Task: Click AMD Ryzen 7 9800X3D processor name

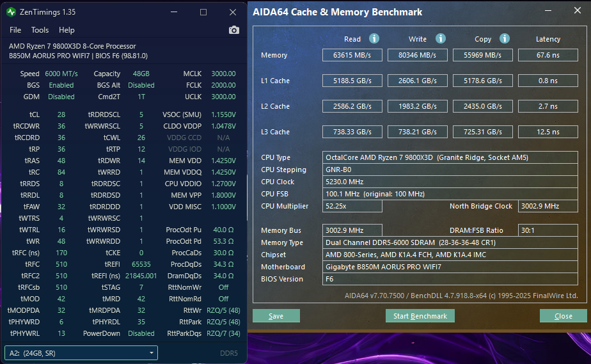Action: click(x=72, y=46)
